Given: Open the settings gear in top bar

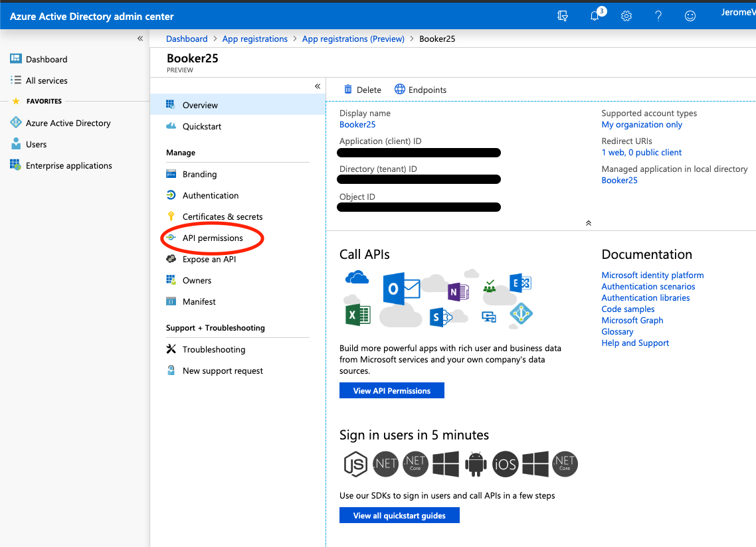Looking at the screenshot, I should point(626,15).
